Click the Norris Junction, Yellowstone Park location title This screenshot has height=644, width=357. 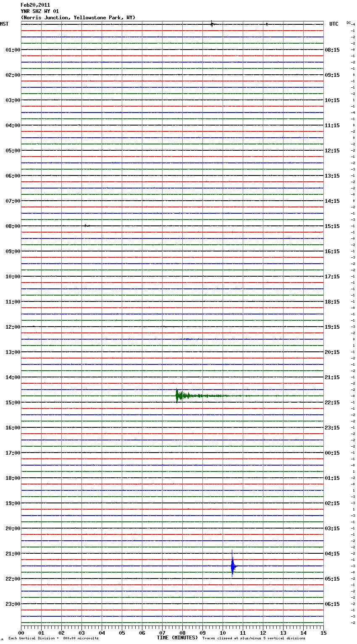[78, 18]
